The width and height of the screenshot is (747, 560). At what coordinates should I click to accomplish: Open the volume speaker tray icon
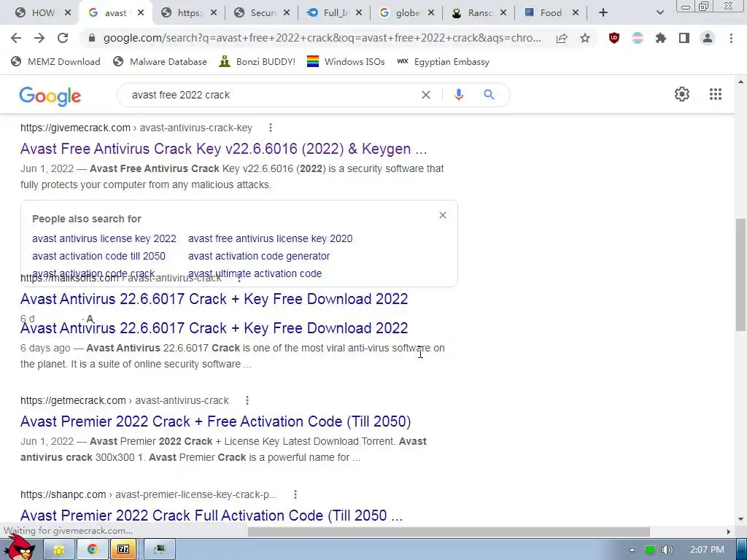point(667,550)
